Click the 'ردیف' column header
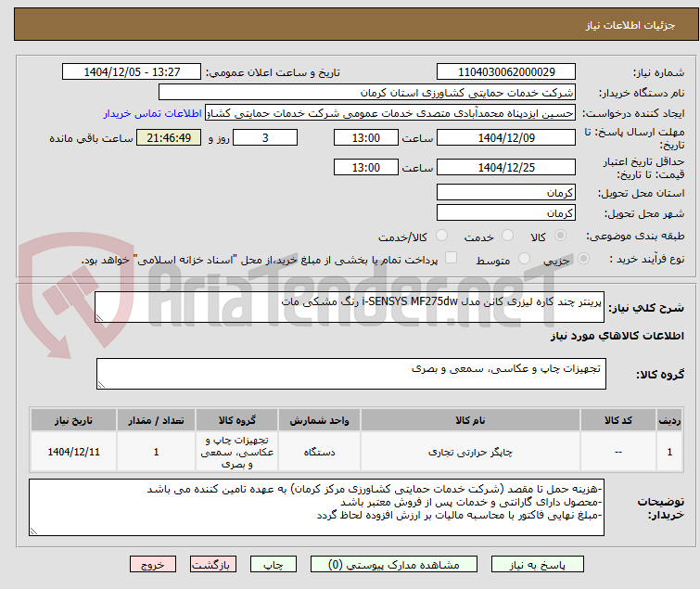The width and height of the screenshot is (700, 589). tap(669, 420)
